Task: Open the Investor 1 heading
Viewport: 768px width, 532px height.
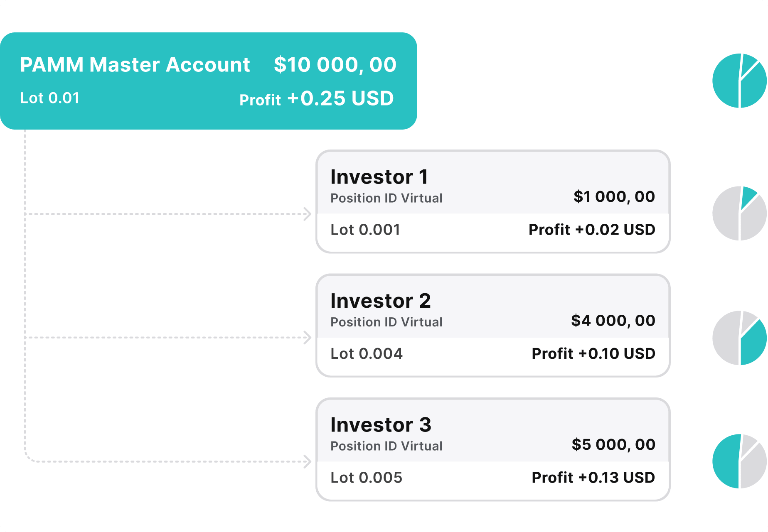Action: click(379, 177)
